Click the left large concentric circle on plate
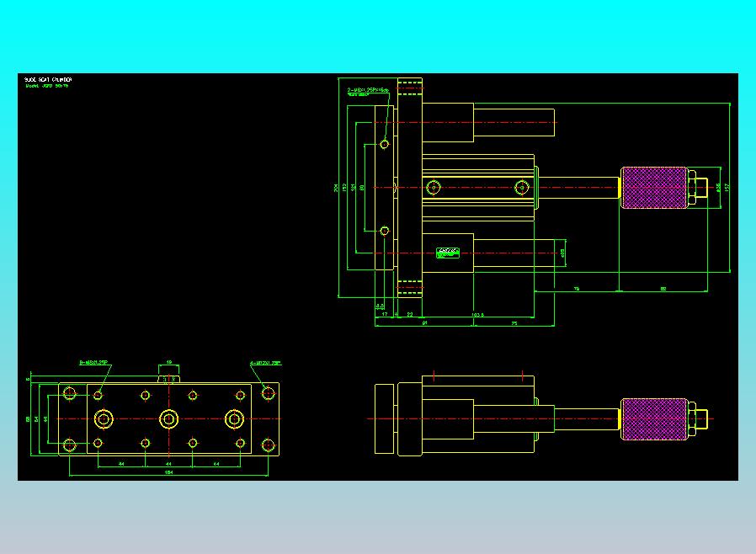The width and height of the screenshot is (756, 554). tap(104, 419)
